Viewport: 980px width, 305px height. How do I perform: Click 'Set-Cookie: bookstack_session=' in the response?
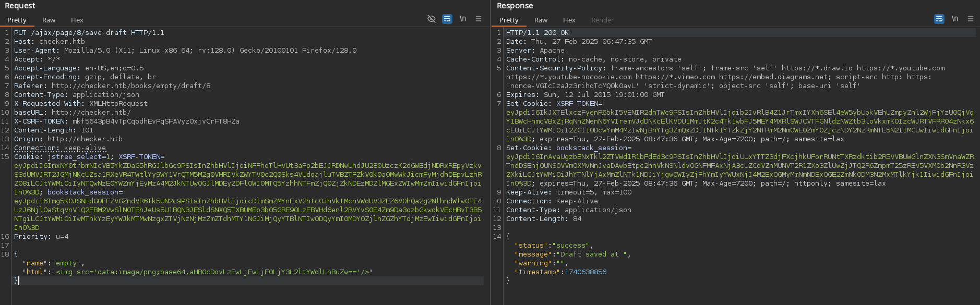[569, 148]
